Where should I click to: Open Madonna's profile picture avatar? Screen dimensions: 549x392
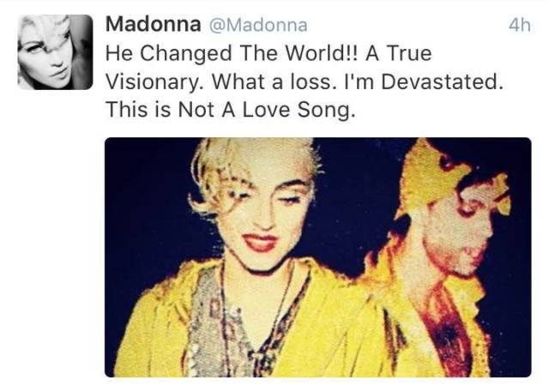click(55, 51)
